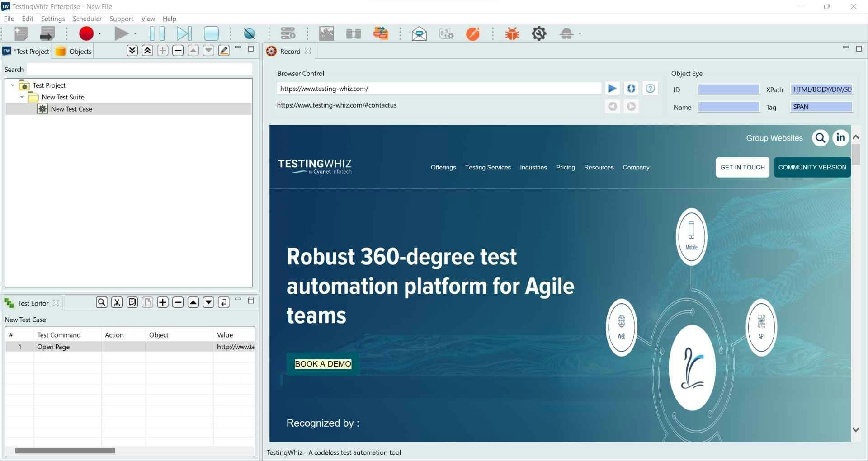
Task: Click the search magnifier in Test Editor
Action: click(102, 302)
